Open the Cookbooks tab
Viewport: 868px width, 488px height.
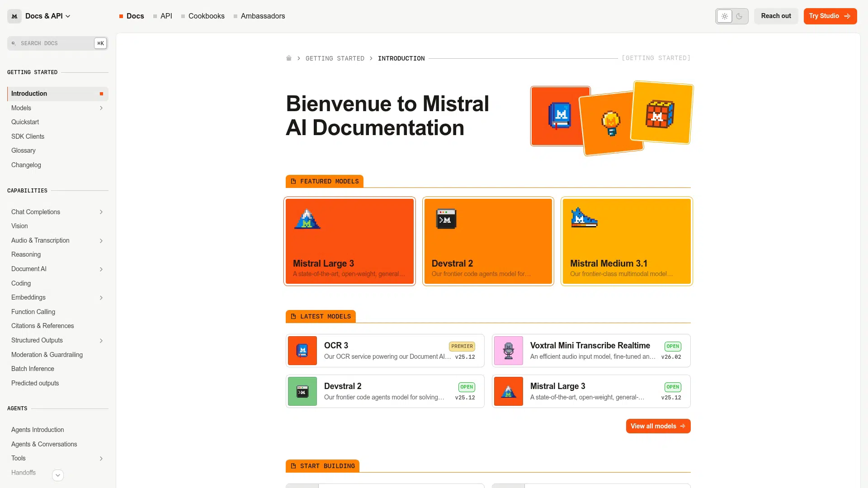206,16
